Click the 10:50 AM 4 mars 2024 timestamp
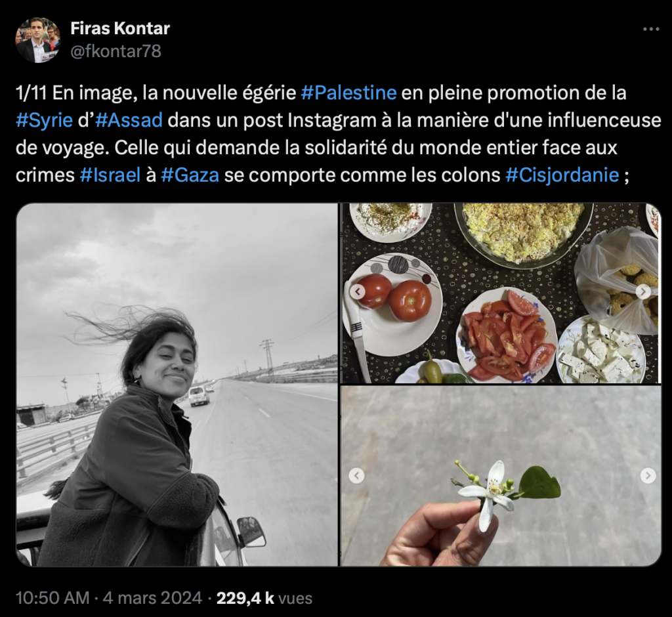Screen dimensions: 672x617 (108, 598)
